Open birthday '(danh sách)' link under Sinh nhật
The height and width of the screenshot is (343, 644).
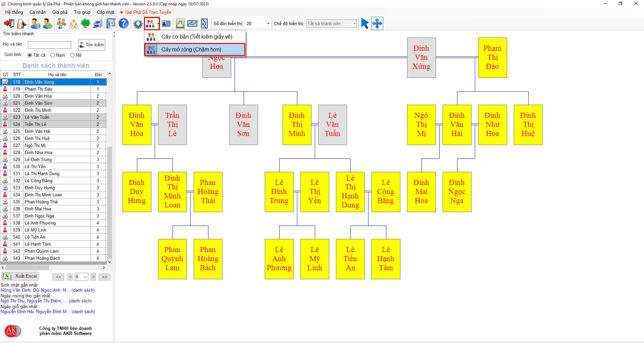(x=83, y=290)
